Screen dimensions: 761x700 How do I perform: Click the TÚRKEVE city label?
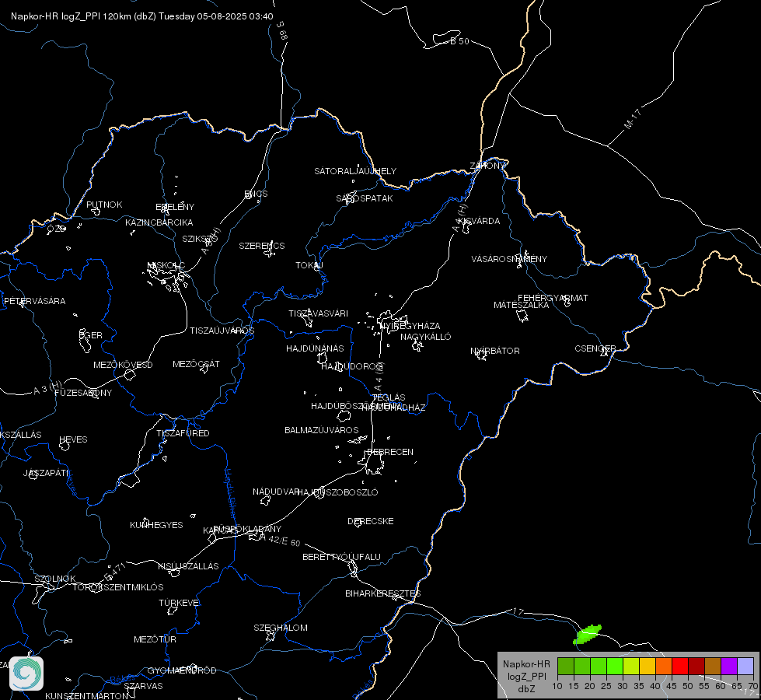click(179, 603)
